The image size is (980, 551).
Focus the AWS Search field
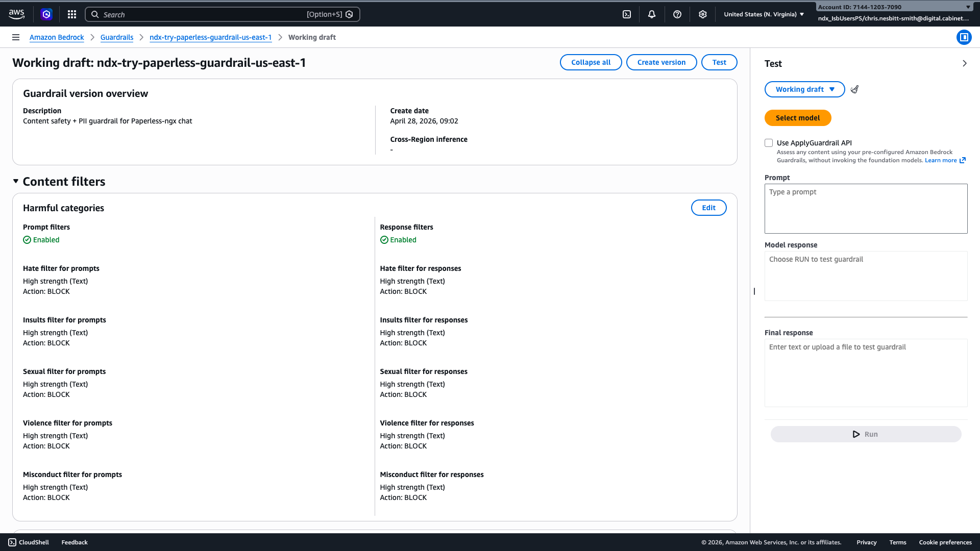223,14
